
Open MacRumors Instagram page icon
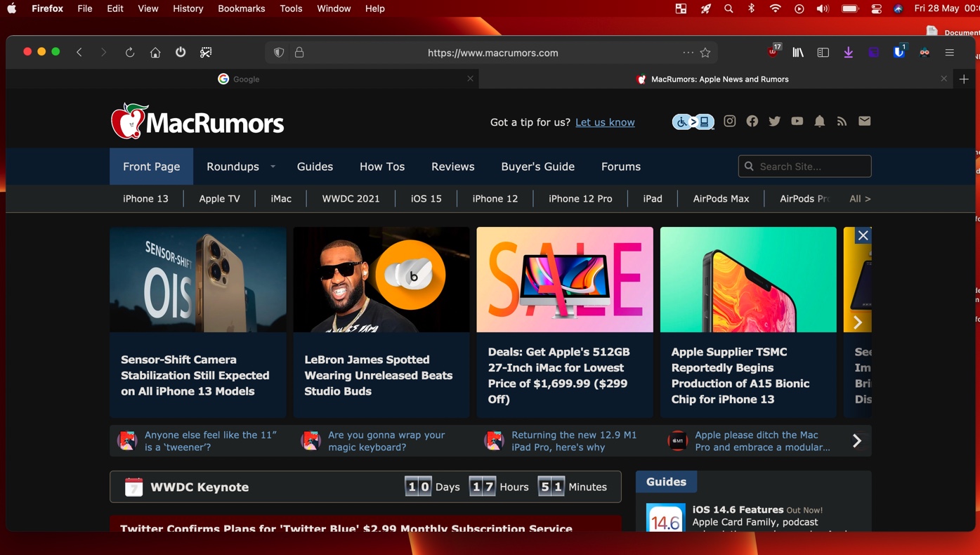(730, 121)
